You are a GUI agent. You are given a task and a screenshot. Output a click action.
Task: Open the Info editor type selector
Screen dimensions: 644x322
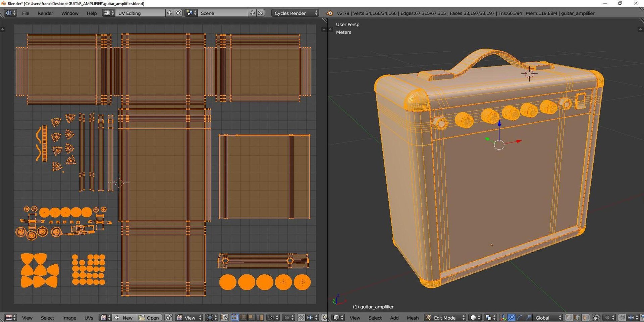[x=10, y=13]
